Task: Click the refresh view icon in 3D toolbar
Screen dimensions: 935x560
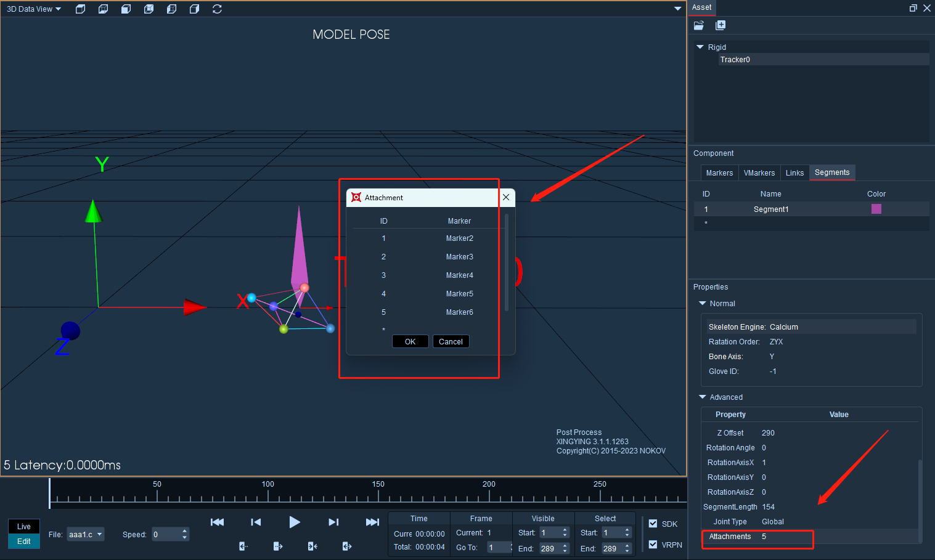Action: (x=217, y=9)
